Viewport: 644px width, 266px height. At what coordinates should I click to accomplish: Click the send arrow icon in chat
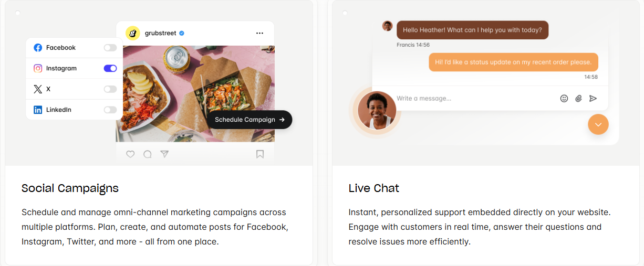593,98
